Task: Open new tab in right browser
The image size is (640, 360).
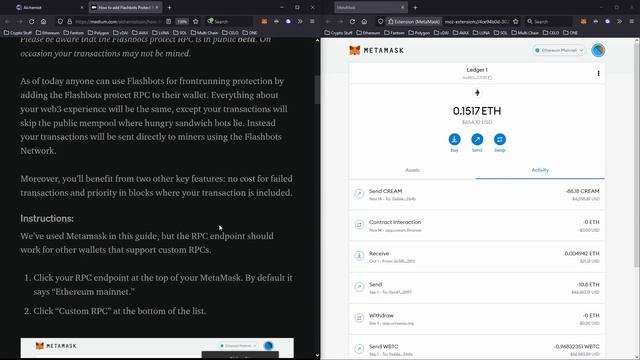Action: point(415,7)
